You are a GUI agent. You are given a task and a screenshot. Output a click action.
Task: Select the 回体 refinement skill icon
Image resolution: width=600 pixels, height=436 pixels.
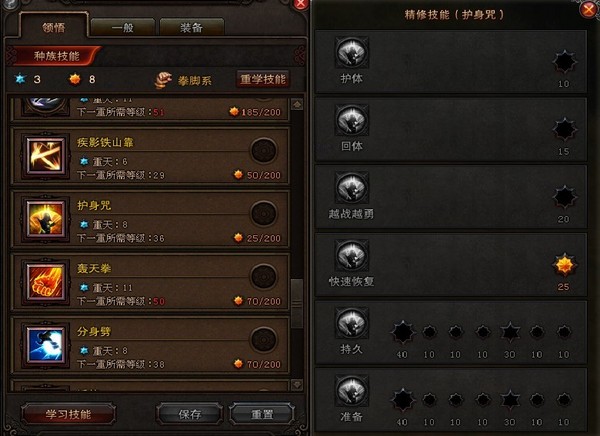352,120
